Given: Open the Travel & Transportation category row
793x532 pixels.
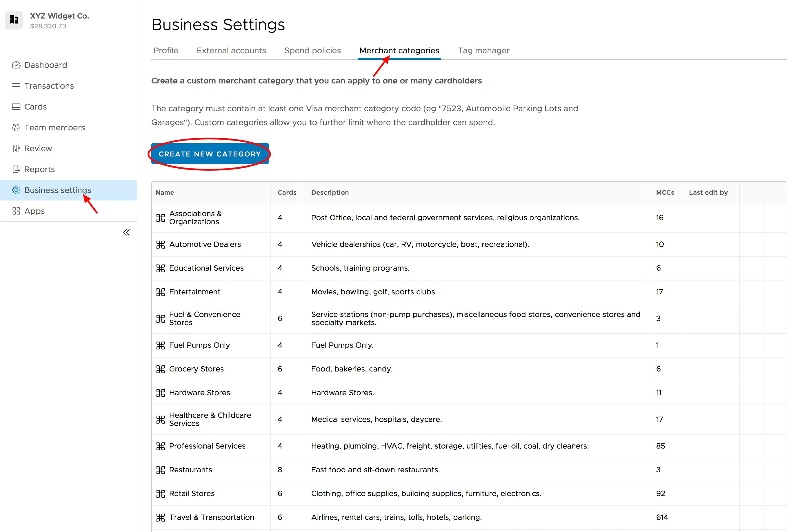Looking at the screenshot, I should (x=211, y=517).
